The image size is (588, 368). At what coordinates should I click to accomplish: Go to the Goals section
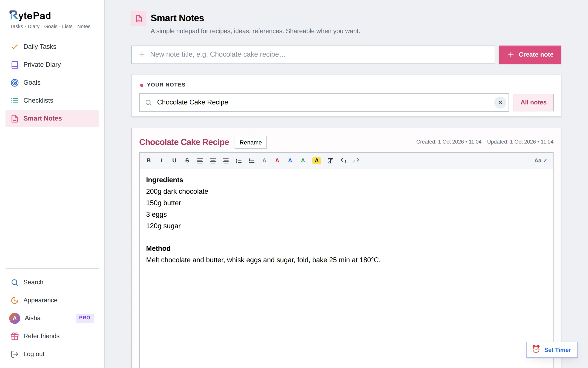(52, 83)
